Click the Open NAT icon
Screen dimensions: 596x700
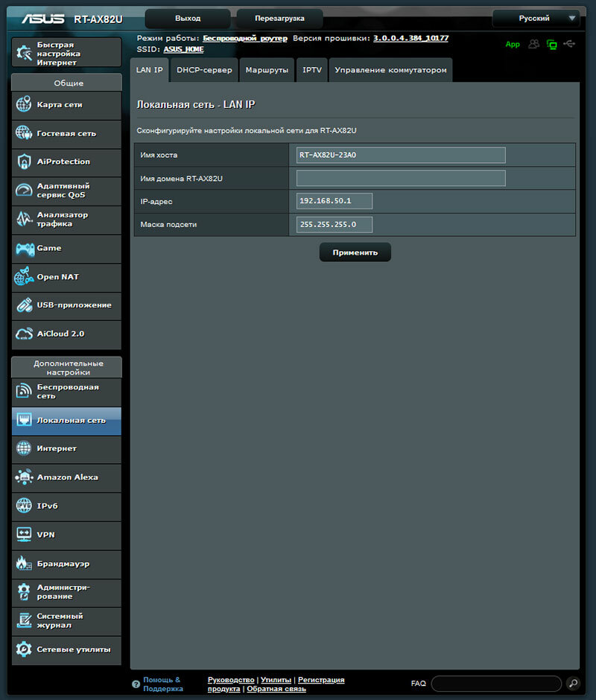point(24,276)
